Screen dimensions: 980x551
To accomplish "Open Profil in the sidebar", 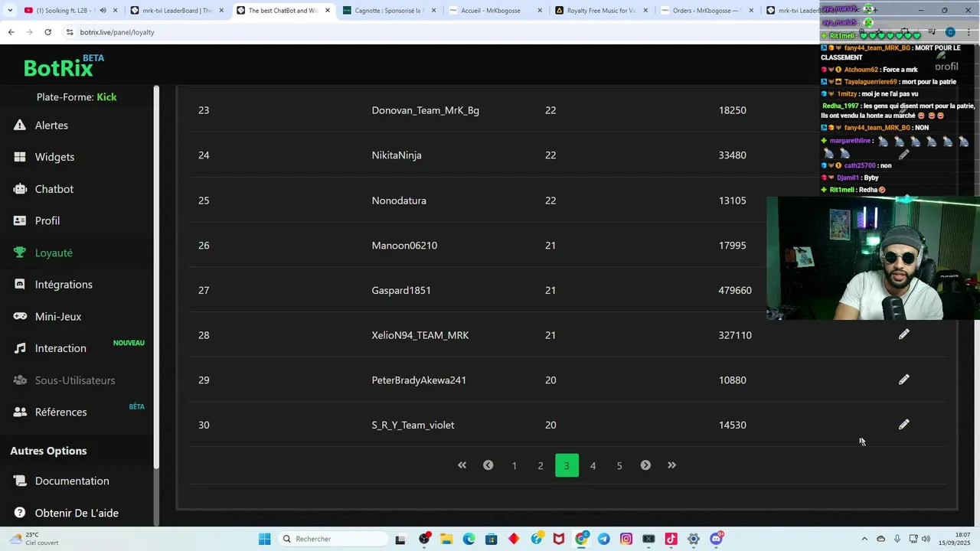I will 47,220.
